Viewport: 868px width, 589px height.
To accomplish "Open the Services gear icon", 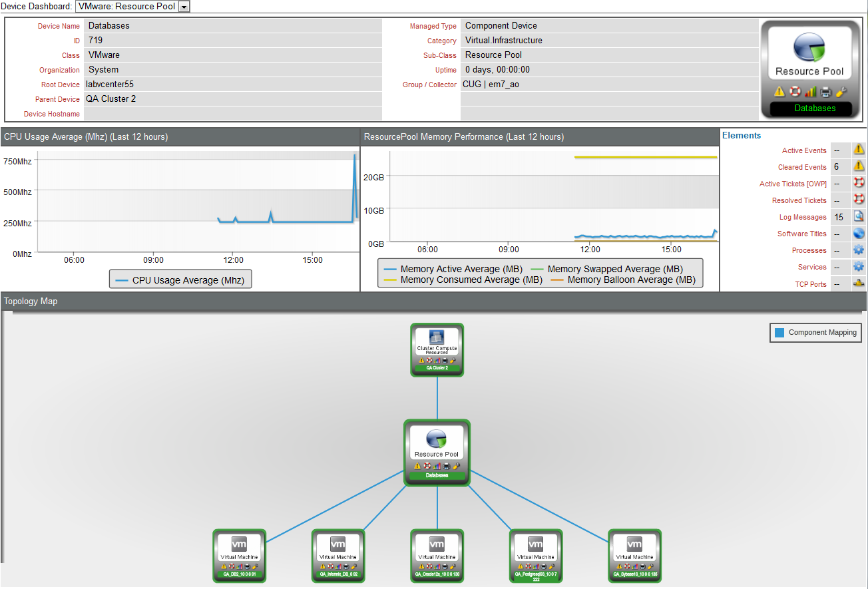I will click(859, 266).
